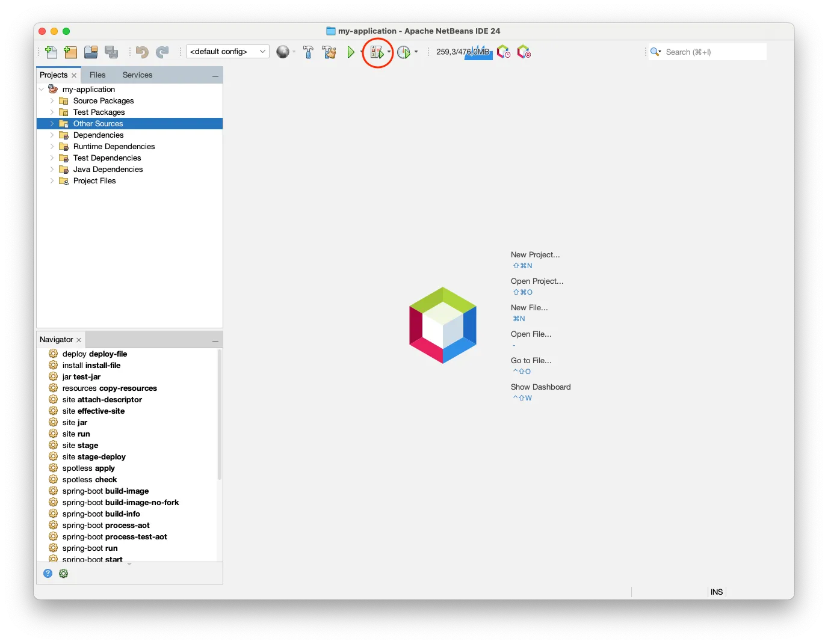Screen dimensions: 828x644
Task: Open Navigator settings with the gear icon
Action: pos(63,573)
